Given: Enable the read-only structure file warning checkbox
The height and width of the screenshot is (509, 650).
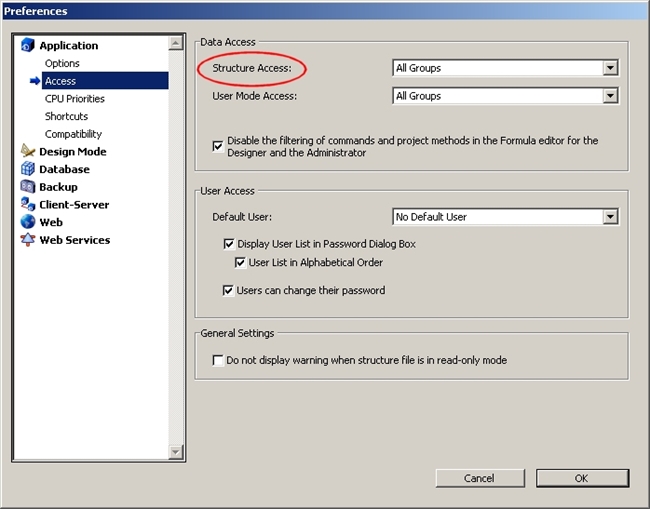Looking at the screenshot, I should click(218, 360).
